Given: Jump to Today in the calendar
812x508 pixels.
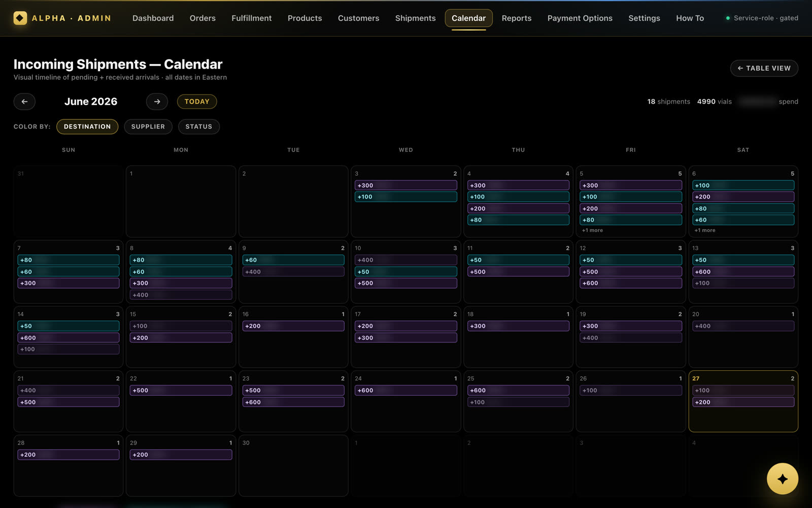Looking at the screenshot, I should [x=197, y=102].
